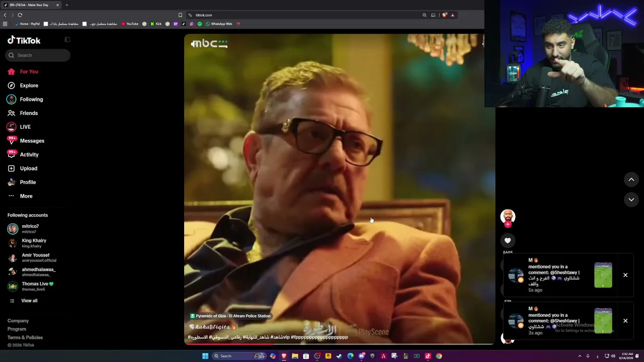Like the video with the heart button
The height and width of the screenshot is (362, 644).
coord(508,241)
